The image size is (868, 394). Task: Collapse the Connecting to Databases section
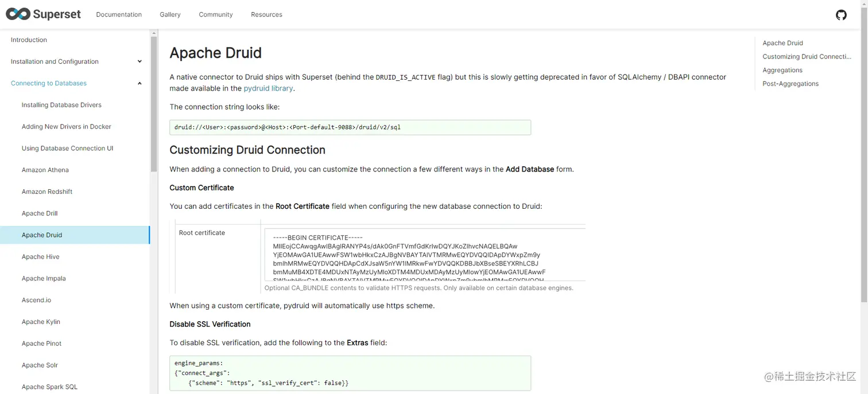coord(139,84)
